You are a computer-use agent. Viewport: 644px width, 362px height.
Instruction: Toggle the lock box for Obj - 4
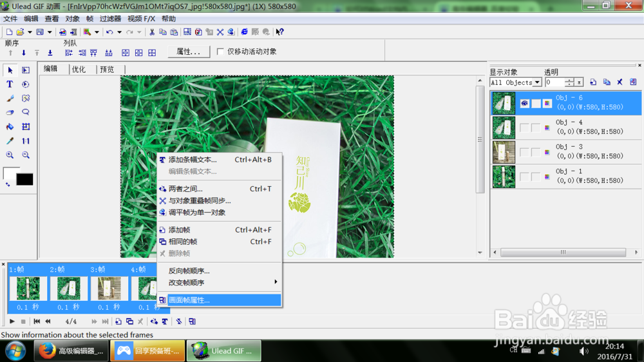[x=536, y=128]
